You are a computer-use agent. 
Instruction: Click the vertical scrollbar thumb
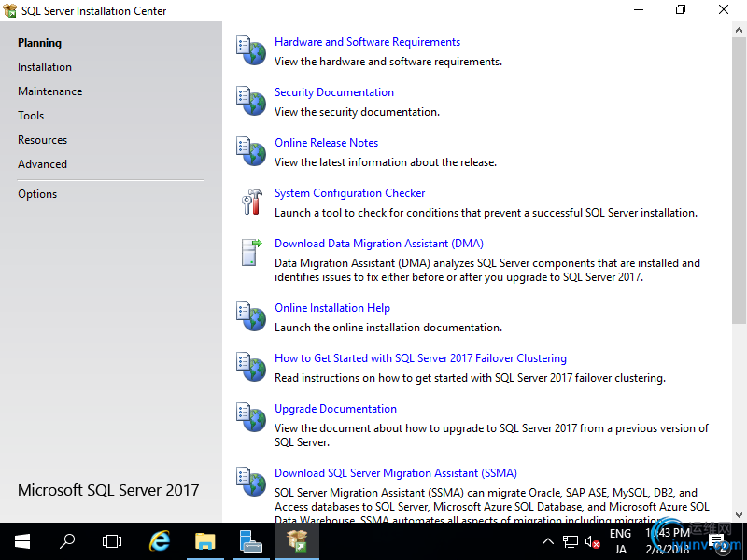pyautogui.click(x=739, y=180)
